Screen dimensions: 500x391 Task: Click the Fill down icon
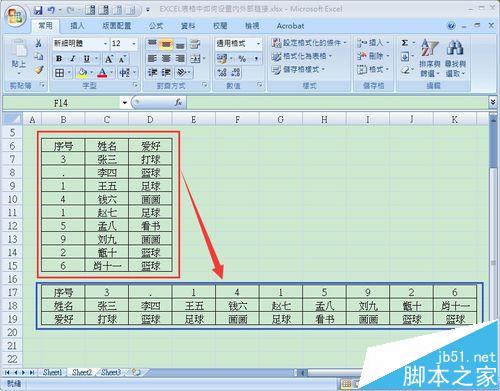[x=404, y=56]
